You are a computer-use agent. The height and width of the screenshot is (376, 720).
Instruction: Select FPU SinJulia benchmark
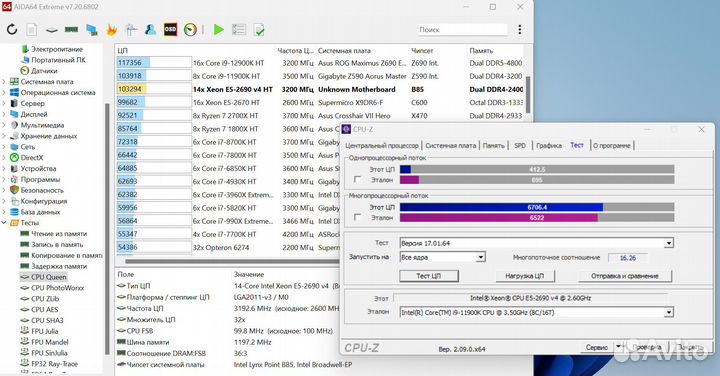[x=49, y=353]
